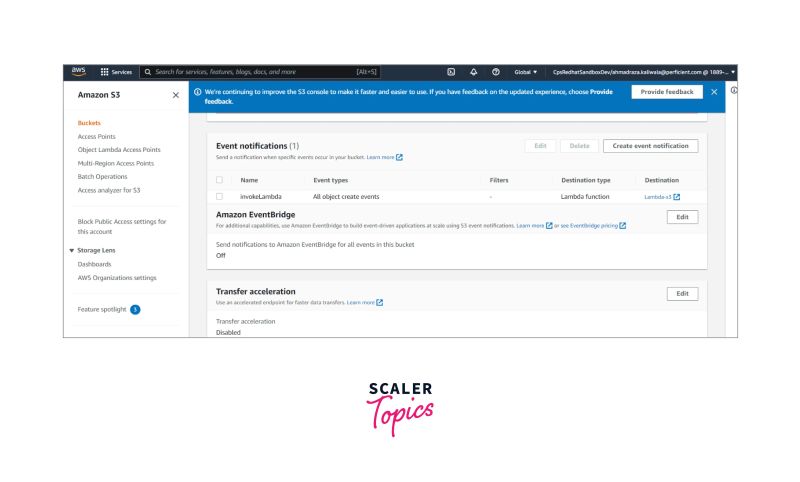800x482 pixels.
Task: Click the search field for services
Action: (260, 72)
